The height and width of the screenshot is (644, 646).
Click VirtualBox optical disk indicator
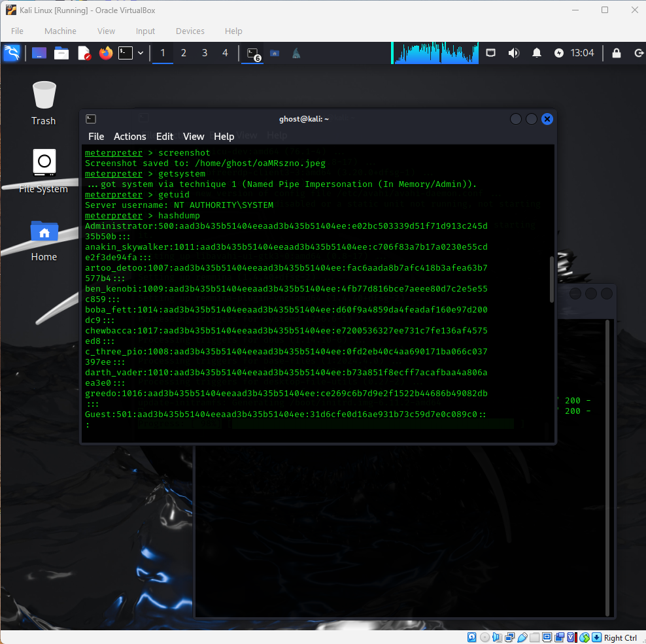485,637
